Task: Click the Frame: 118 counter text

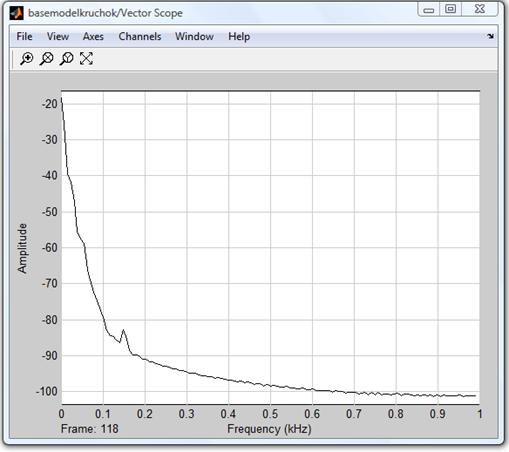Action: [x=89, y=428]
